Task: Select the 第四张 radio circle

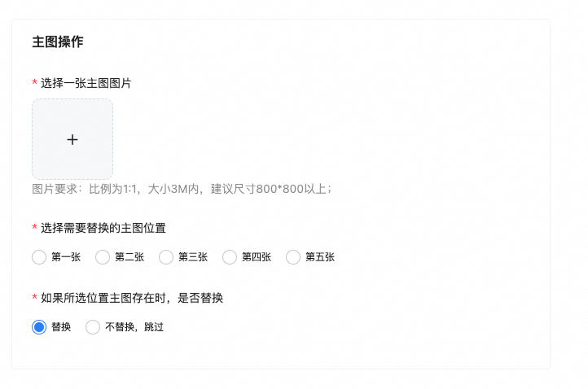Action: point(230,257)
